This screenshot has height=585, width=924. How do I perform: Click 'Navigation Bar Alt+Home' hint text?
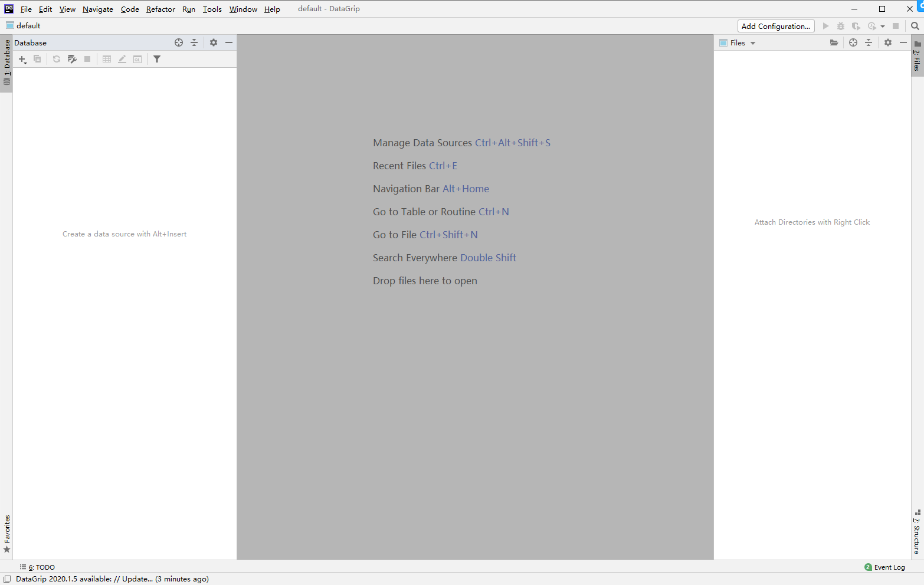coord(431,189)
